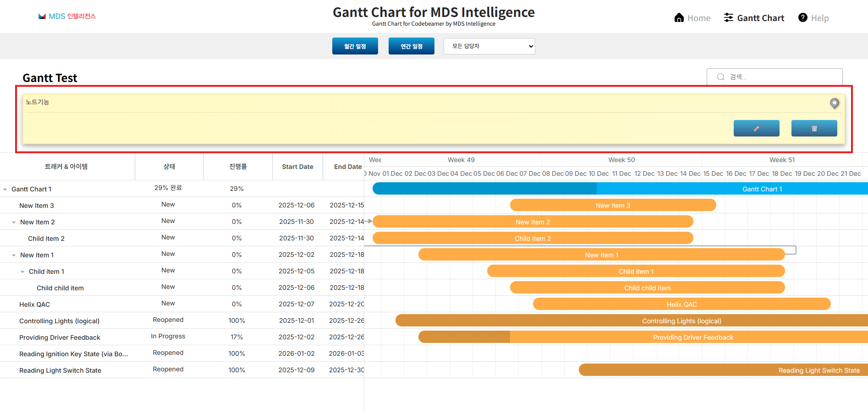Screen dimensions: 868x413
Task: Click the 연간 일정 button
Action: 411,46
